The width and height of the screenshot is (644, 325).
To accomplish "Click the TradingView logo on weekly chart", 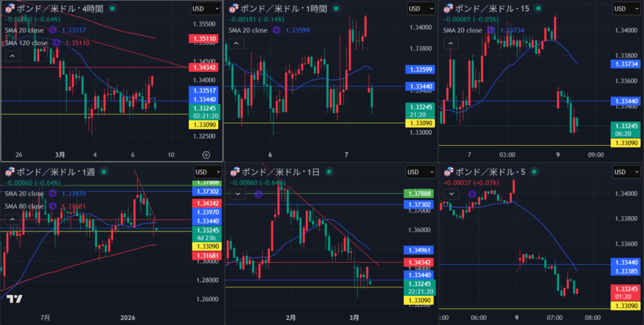I will tap(15, 300).
